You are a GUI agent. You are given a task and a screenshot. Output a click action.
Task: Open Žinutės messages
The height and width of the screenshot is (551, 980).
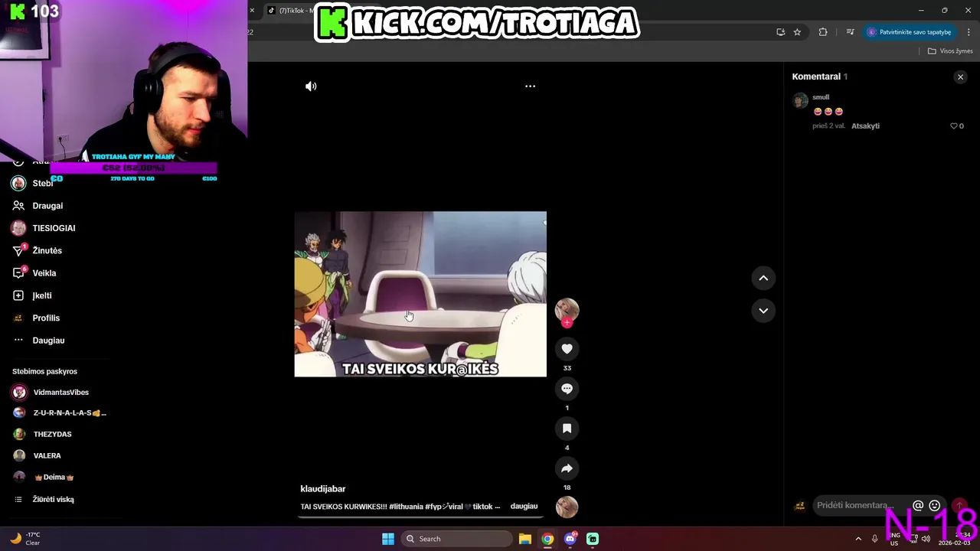pyautogui.click(x=47, y=251)
